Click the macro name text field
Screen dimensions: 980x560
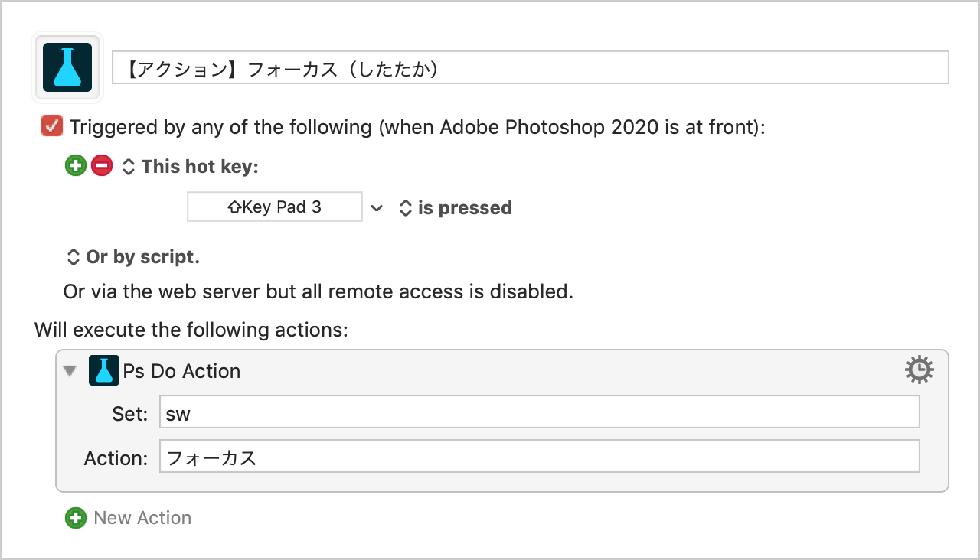pyautogui.click(x=531, y=67)
